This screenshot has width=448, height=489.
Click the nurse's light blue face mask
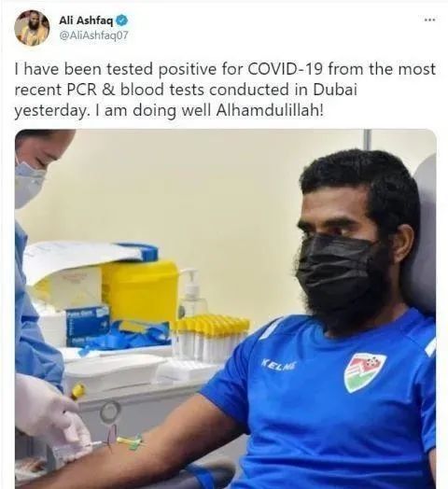click(x=28, y=184)
